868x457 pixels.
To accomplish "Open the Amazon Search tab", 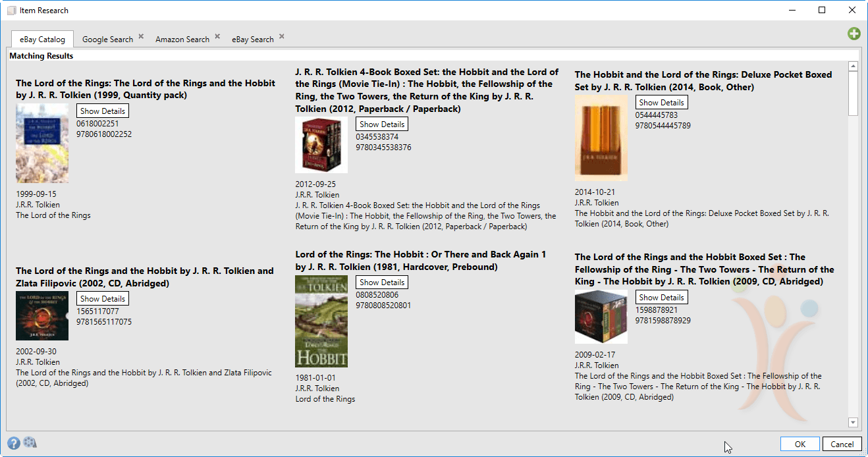I will click(x=182, y=40).
